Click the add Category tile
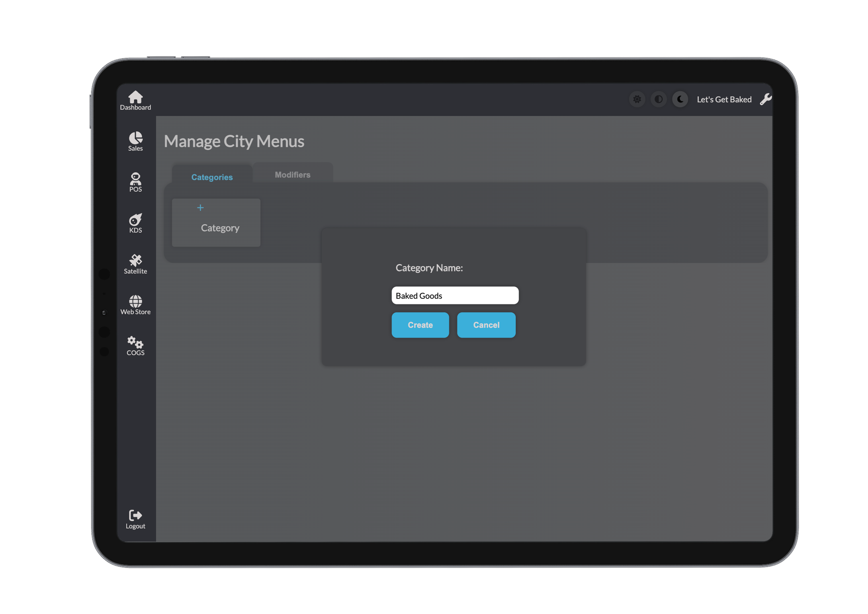 pos(216,223)
